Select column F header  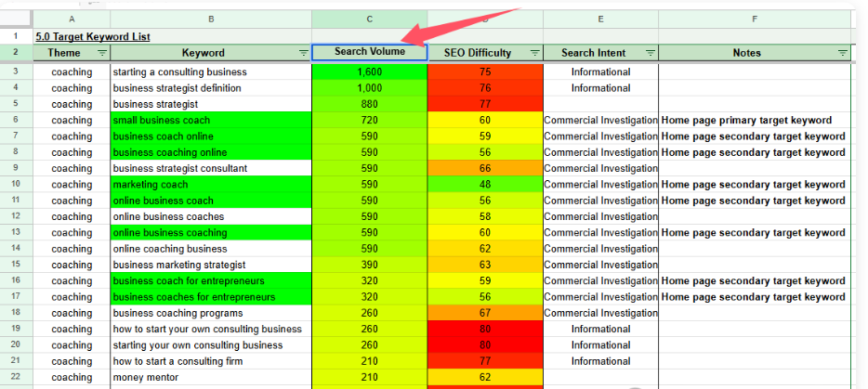click(754, 19)
